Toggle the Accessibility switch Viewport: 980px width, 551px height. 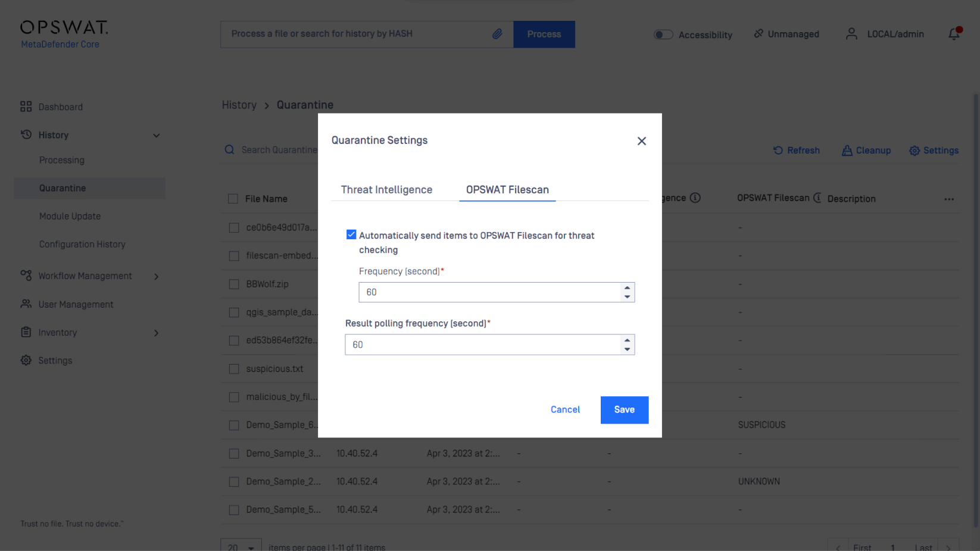663,35
